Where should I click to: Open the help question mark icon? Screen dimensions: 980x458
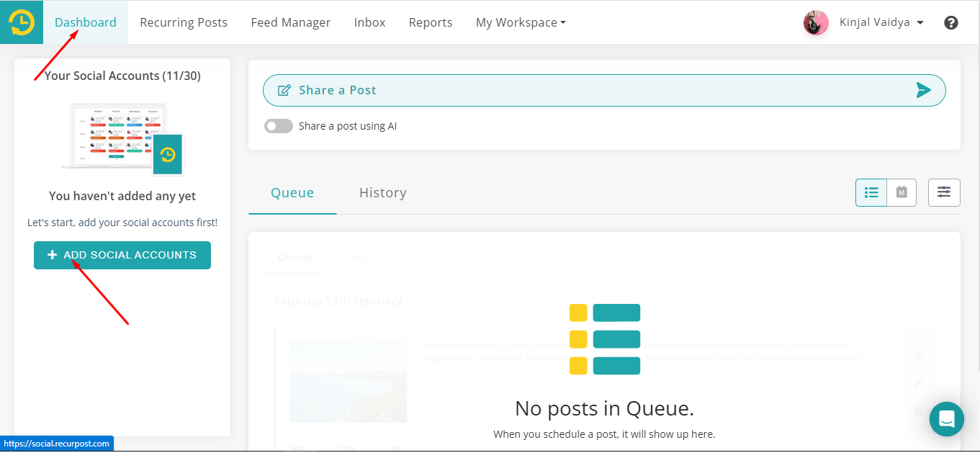point(950,22)
